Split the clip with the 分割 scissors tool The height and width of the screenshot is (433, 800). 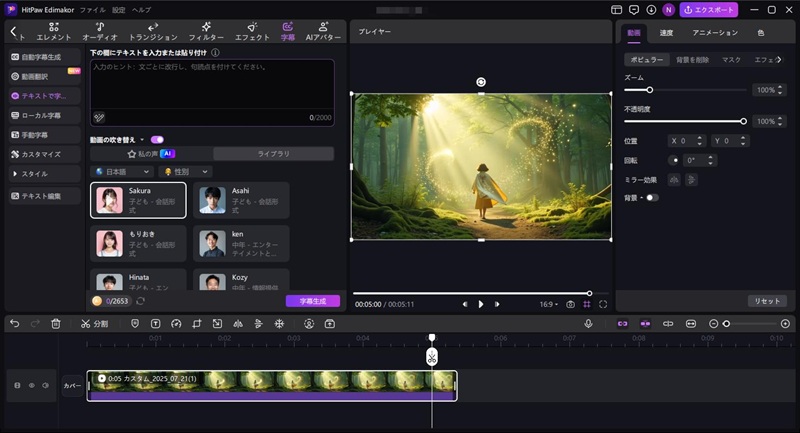pyautogui.click(x=94, y=324)
